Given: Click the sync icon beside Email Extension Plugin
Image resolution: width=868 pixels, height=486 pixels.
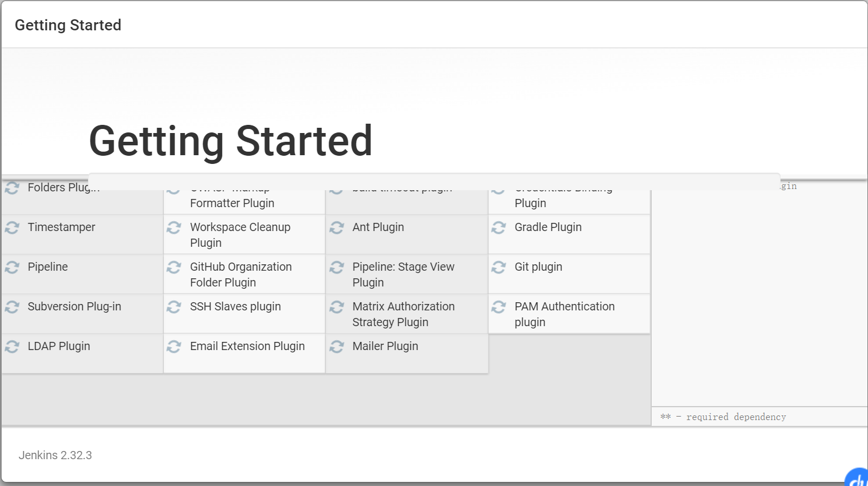Looking at the screenshot, I should (174, 347).
